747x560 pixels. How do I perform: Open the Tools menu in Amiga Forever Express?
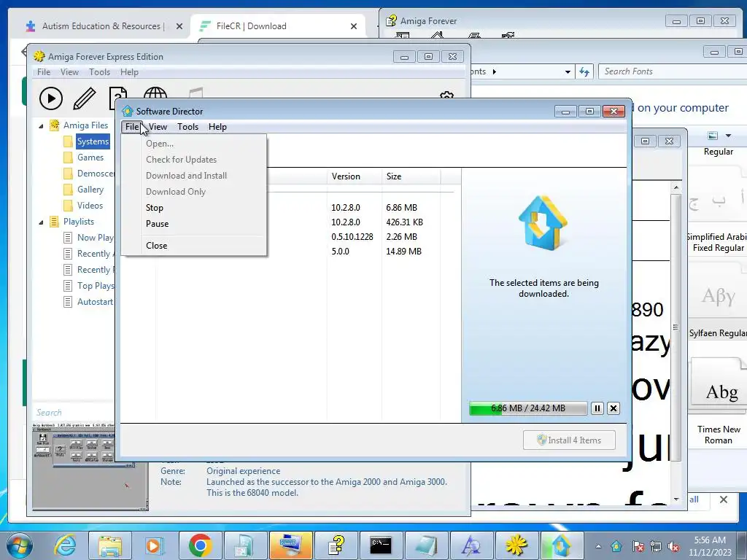click(x=99, y=72)
